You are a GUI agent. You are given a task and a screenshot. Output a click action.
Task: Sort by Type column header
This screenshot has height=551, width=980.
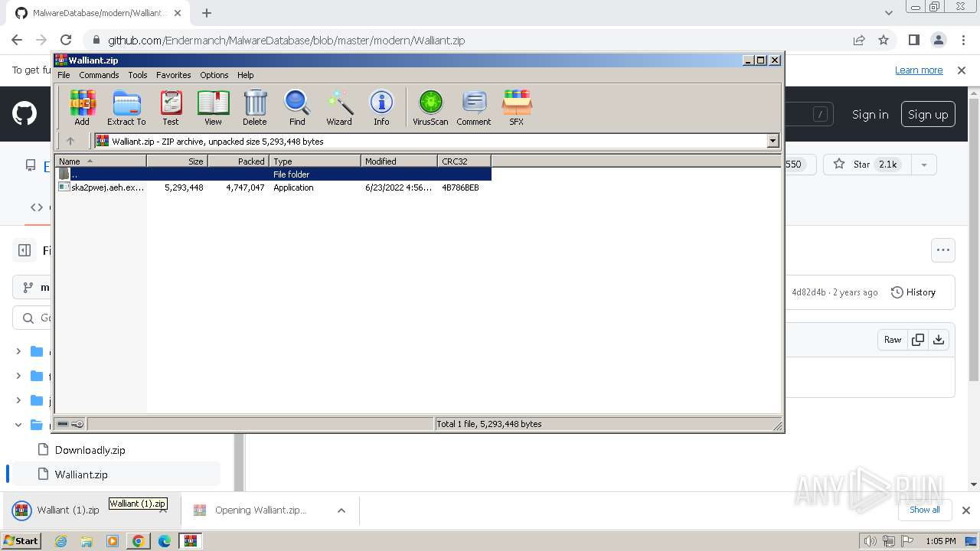pyautogui.click(x=315, y=161)
